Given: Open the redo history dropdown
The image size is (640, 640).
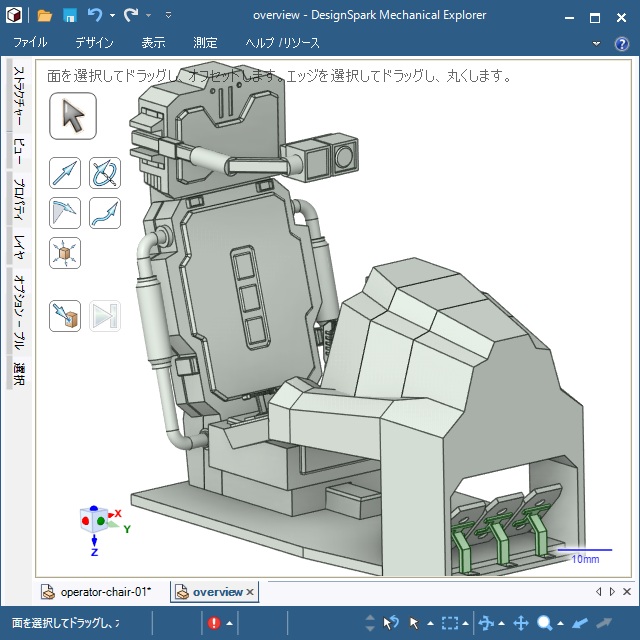Looking at the screenshot, I should coord(149,16).
